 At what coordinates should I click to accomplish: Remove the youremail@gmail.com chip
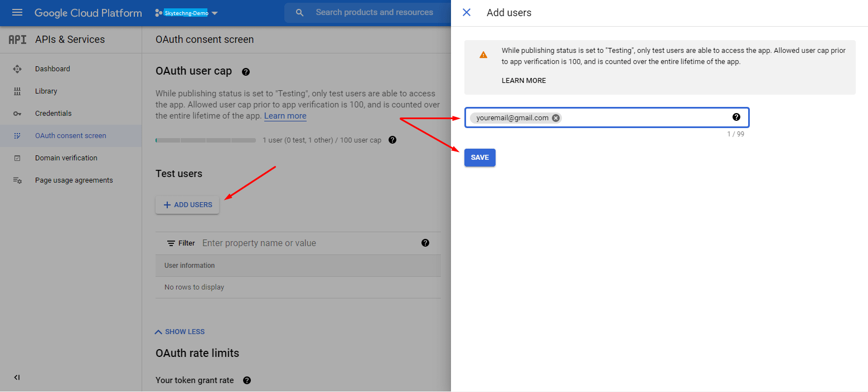[x=556, y=118]
